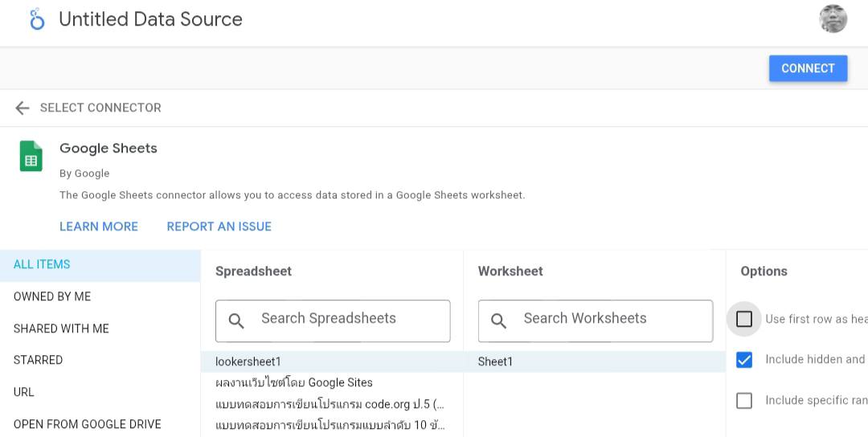The image size is (868, 437).
Task: Open the user account avatar
Action: point(833,19)
